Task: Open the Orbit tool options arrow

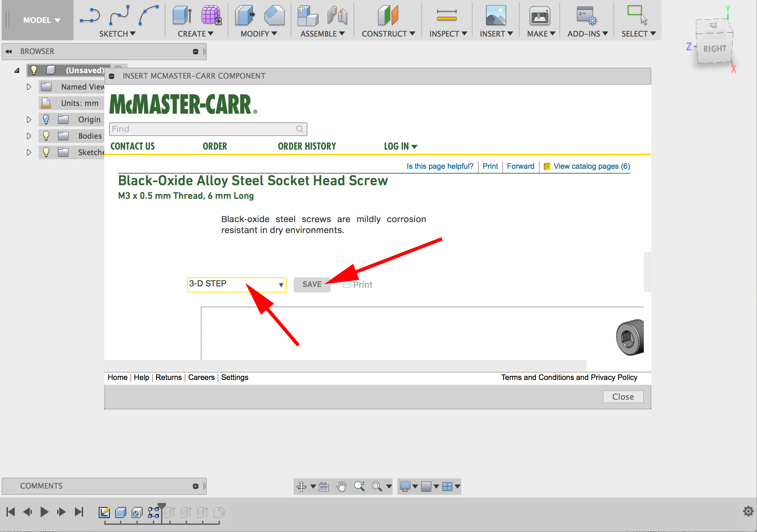Action: point(313,486)
